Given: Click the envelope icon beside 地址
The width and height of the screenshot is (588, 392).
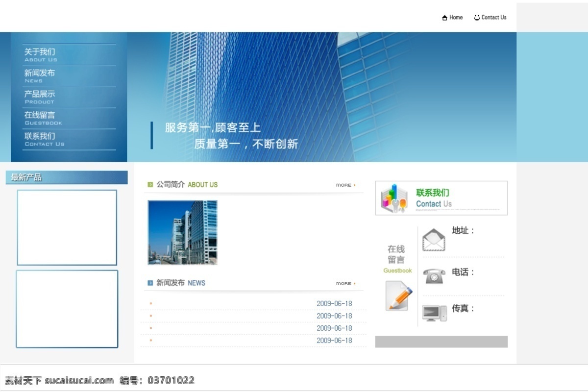Looking at the screenshot, I should [434, 240].
